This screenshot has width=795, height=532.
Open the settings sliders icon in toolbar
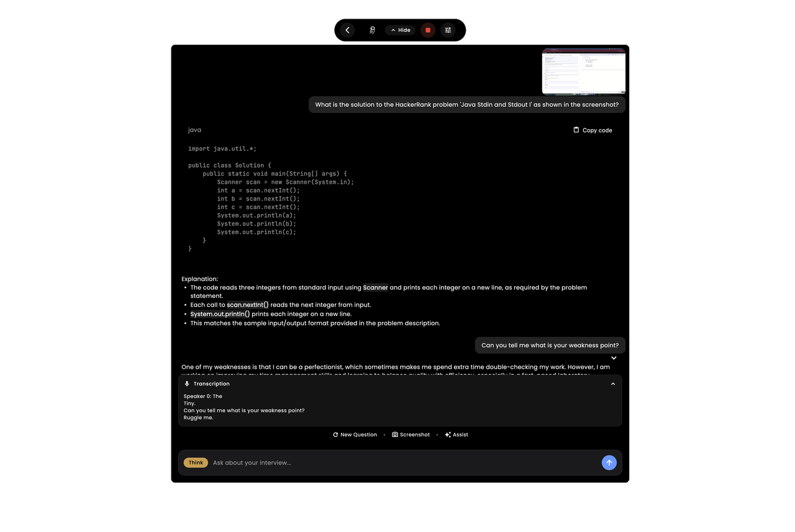[448, 30]
